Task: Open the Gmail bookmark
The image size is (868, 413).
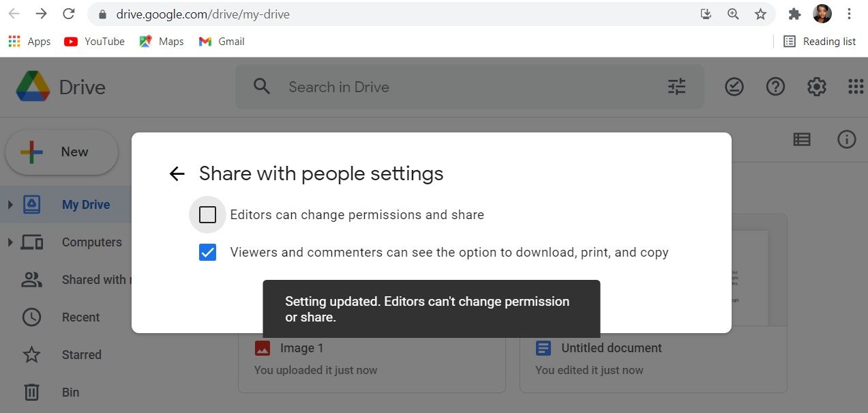Action: [x=221, y=41]
